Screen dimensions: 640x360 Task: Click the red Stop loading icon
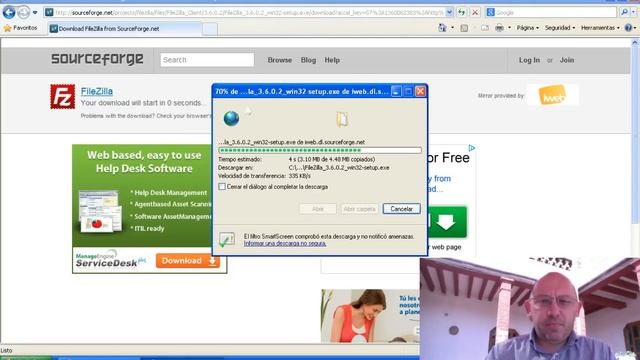475,12
